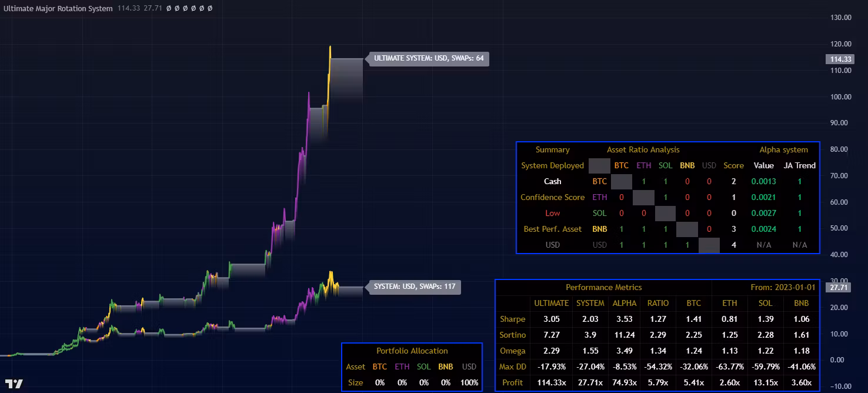
Task: Click the Alpha system heading
Action: pos(783,149)
